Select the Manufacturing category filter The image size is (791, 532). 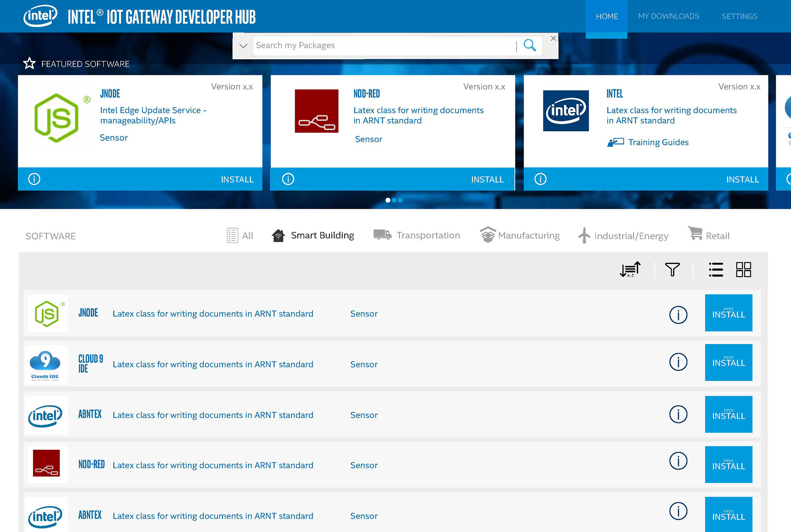520,235
